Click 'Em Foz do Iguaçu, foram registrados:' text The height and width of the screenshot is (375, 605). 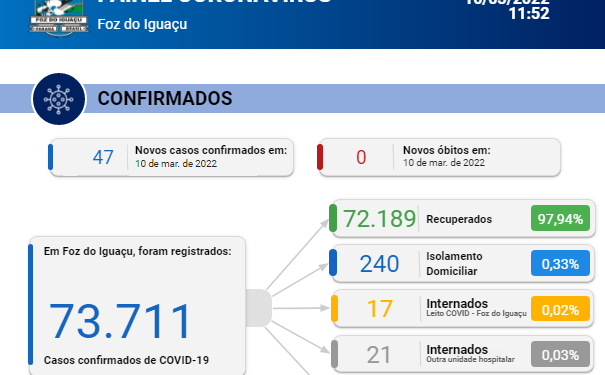pyautogui.click(x=137, y=252)
